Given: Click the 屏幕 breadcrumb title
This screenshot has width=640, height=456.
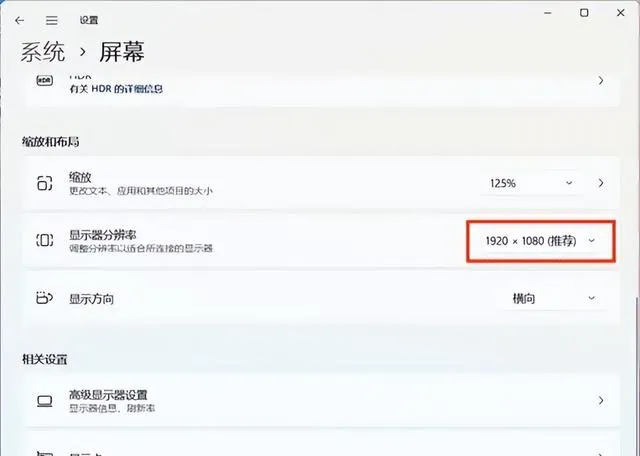Looking at the screenshot, I should pos(122,52).
